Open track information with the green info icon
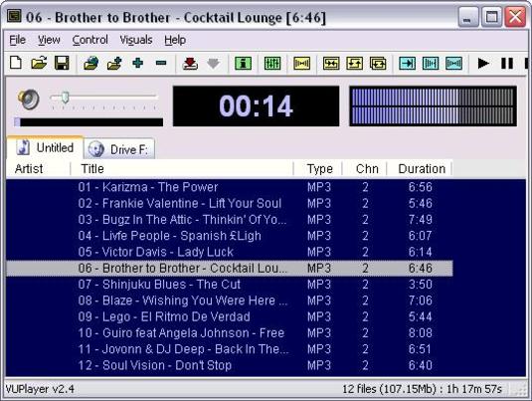 (244, 64)
